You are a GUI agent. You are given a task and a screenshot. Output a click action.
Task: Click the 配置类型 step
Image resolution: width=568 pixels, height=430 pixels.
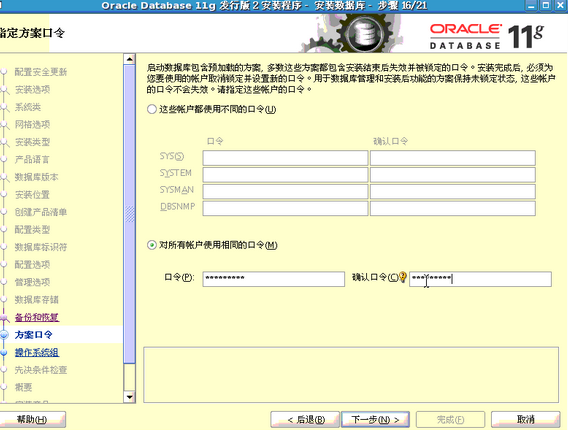[x=32, y=229]
